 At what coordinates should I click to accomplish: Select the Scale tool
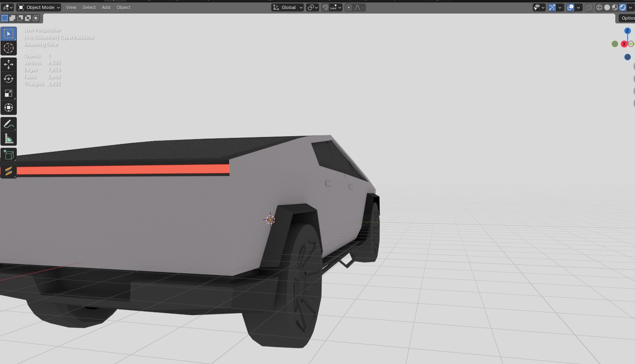pyautogui.click(x=9, y=93)
